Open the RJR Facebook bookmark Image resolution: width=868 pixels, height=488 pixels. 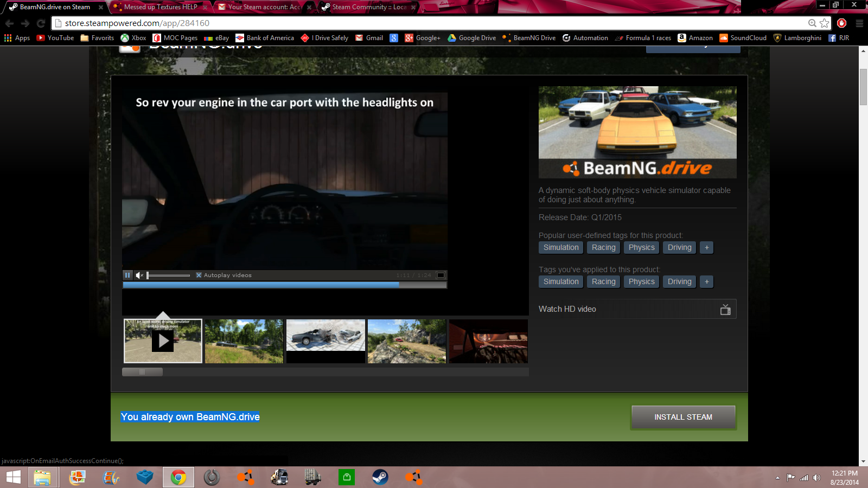pyautogui.click(x=838, y=38)
